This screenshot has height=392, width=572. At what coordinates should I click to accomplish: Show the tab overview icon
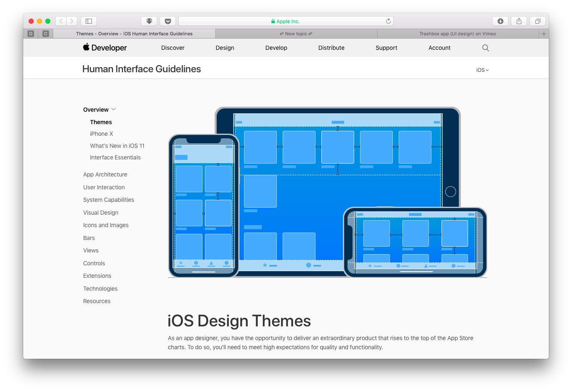tap(537, 21)
